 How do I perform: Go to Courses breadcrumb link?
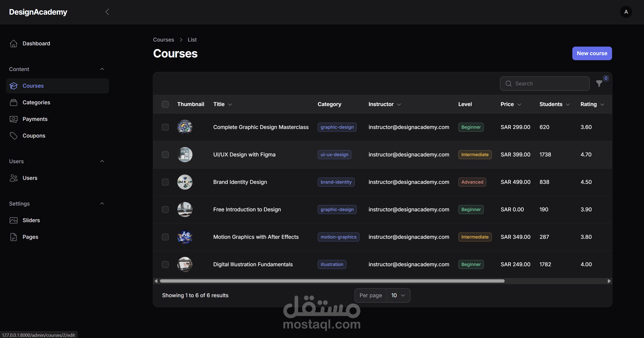coord(164,40)
